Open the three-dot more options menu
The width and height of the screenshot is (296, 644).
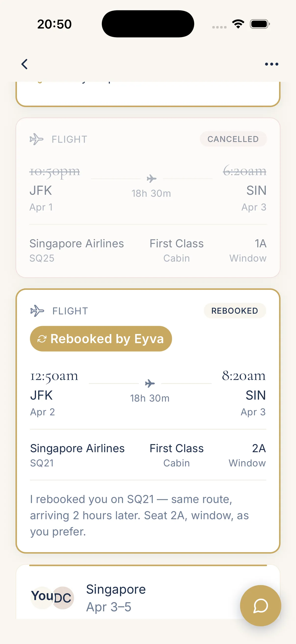[x=271, y=64]
